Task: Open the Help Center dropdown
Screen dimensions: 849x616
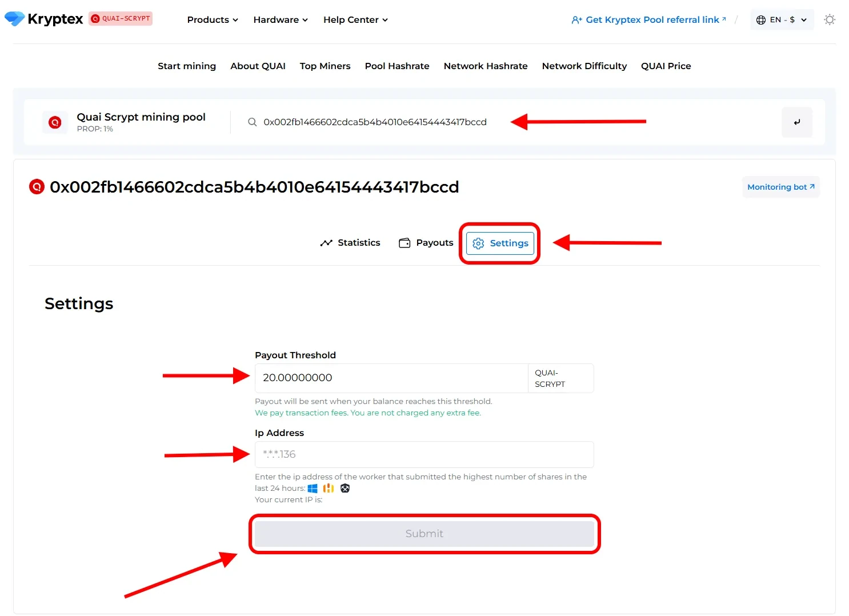Action: (355, 19)
